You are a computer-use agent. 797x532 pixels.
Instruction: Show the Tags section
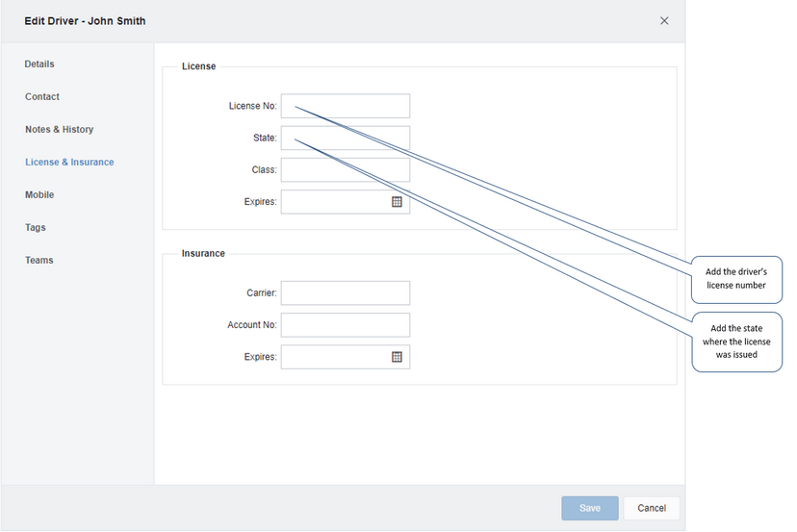click(x=36, y=227)
